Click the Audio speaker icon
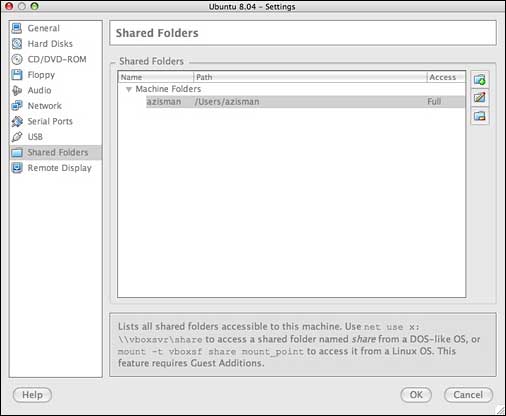The width and height of the screenshot is (506, 416). [17, 90]
